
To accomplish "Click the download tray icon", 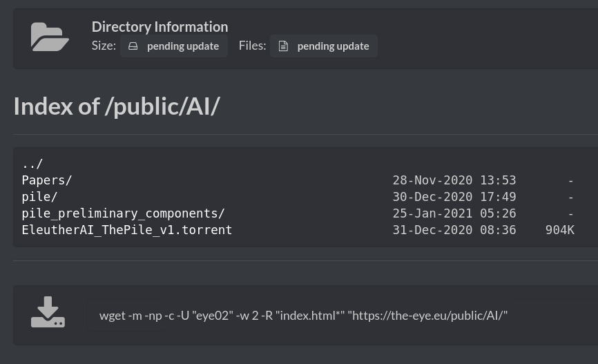I will pos(48,312).
